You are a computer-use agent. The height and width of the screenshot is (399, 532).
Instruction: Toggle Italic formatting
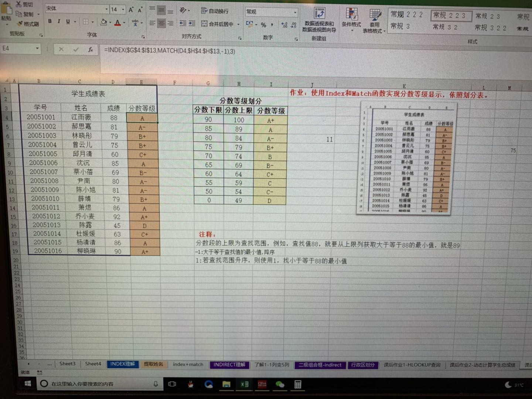coord(59,21)
